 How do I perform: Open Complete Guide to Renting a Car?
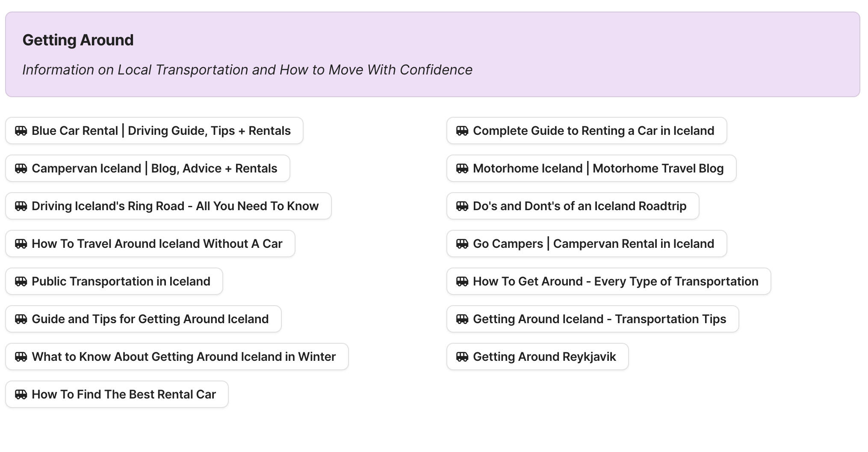tap(593, 131)
